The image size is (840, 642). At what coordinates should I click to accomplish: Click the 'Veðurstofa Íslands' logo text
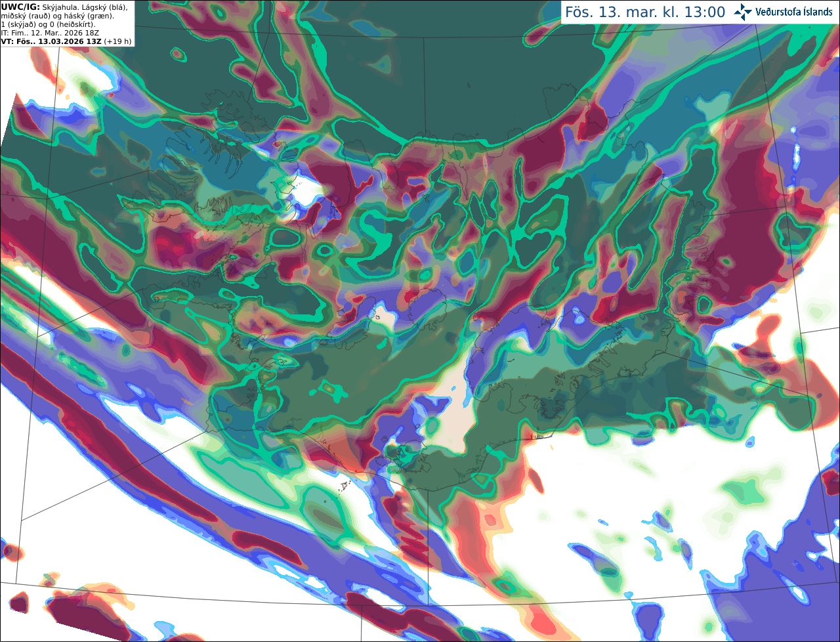point(794,12)
